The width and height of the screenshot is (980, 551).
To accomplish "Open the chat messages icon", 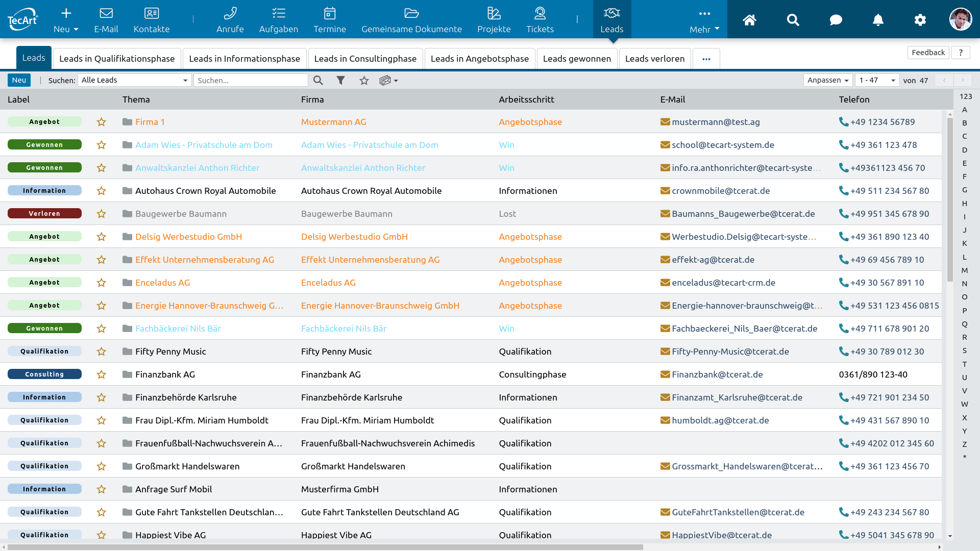I will tap(836, 20).
